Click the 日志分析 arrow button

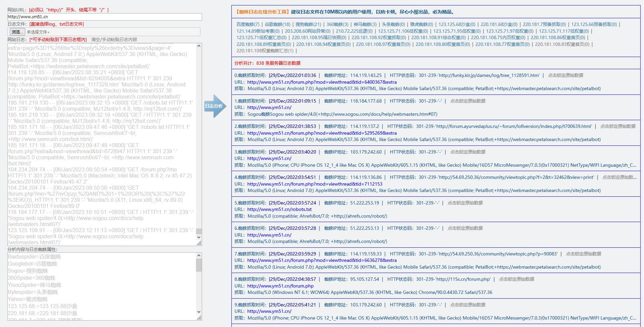pyautogui.click(x=214, y=106)
